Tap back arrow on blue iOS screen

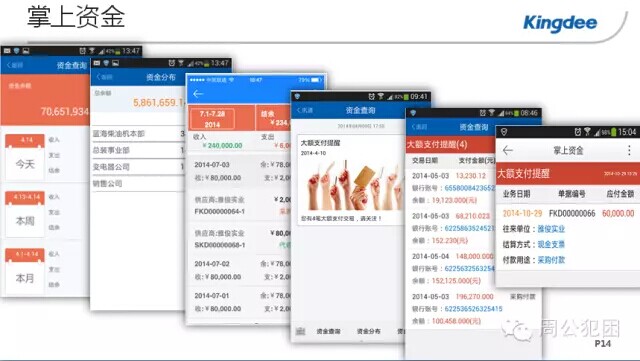pos(198,94)
